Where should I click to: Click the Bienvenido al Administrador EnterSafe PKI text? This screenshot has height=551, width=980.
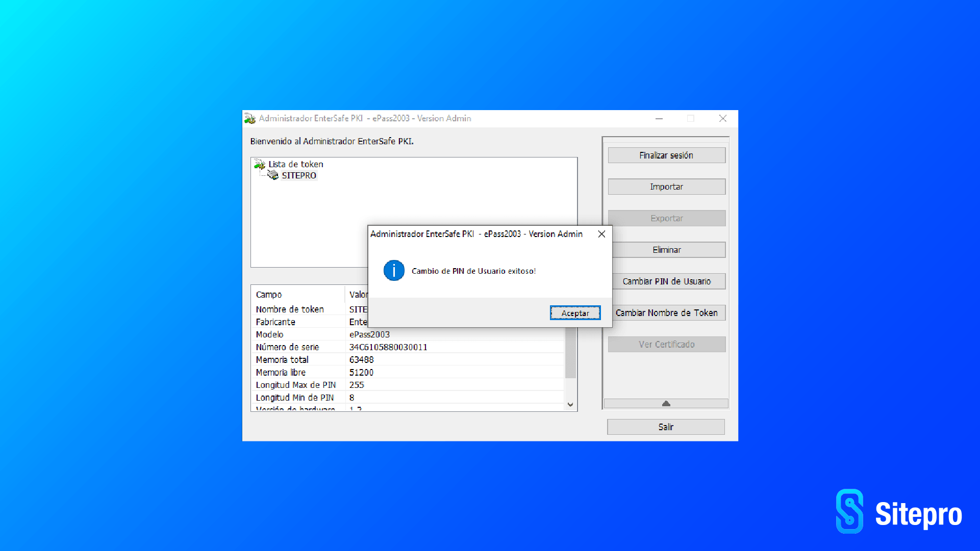coord(332,141)
